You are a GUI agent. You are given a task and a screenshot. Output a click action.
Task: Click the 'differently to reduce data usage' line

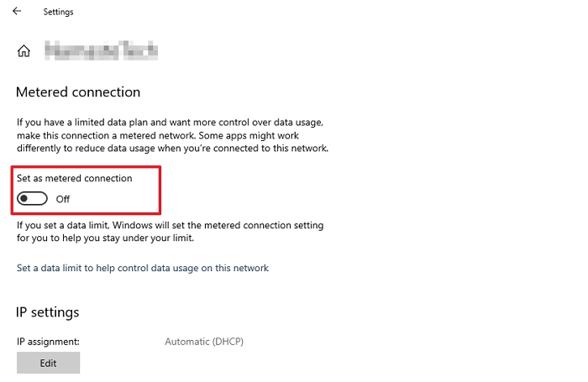click(x=172, y=149)
